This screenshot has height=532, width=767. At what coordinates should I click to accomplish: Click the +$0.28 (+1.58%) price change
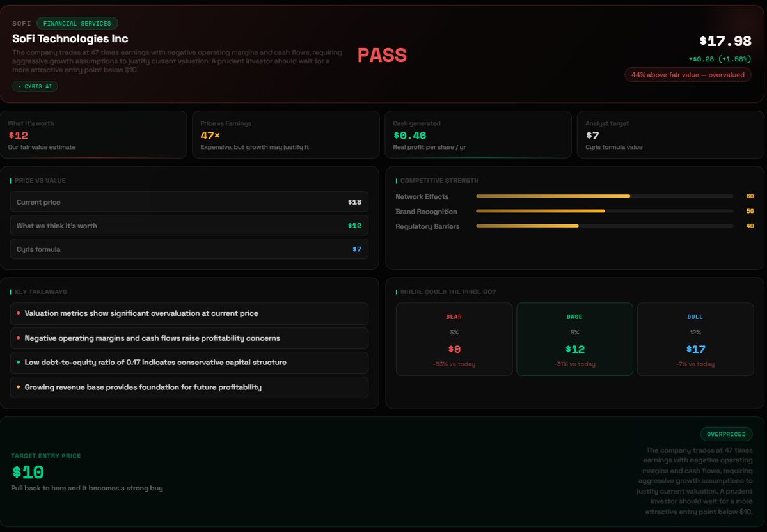coord(720,59)
